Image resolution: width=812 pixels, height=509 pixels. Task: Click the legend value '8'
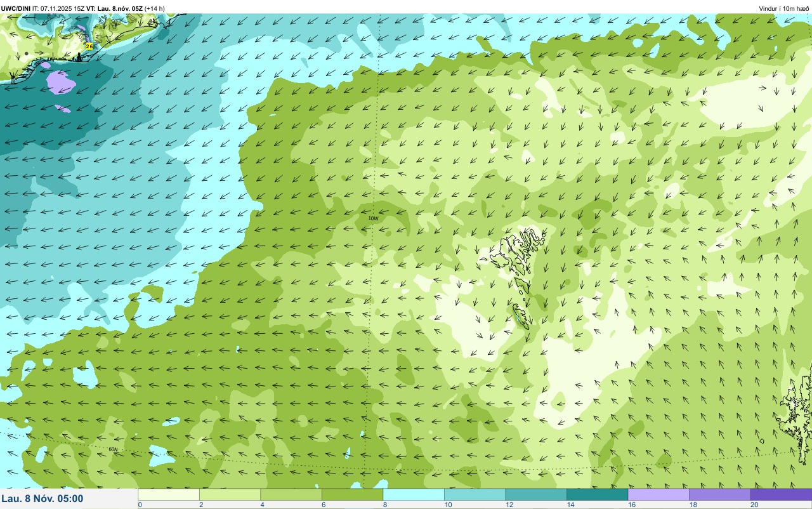pos(384,505)
